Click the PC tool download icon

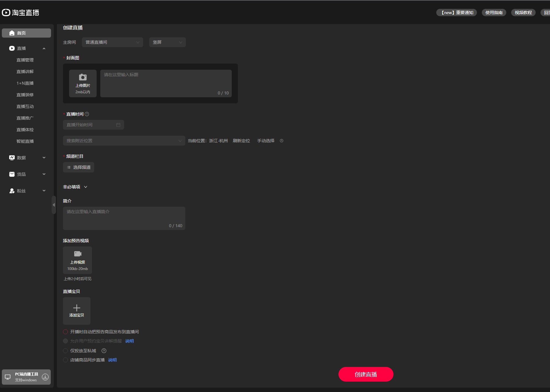point(45,377)
